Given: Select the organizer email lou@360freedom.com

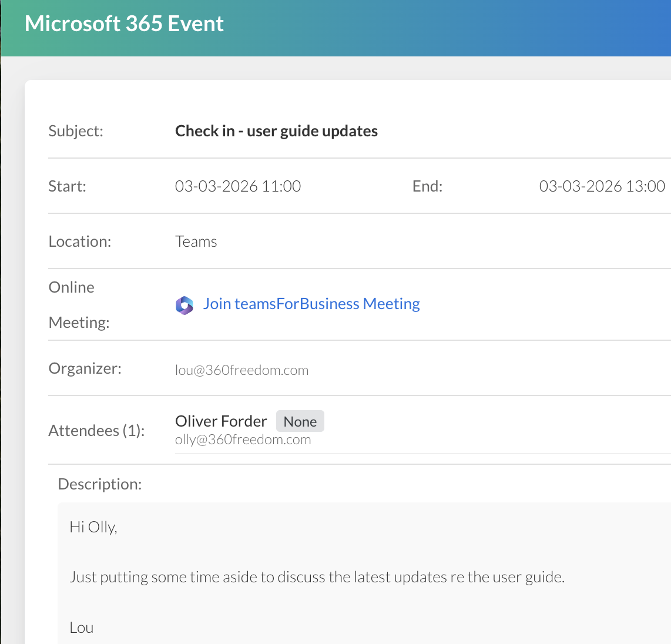Looking at the screenshot, I should pos(241,370).
